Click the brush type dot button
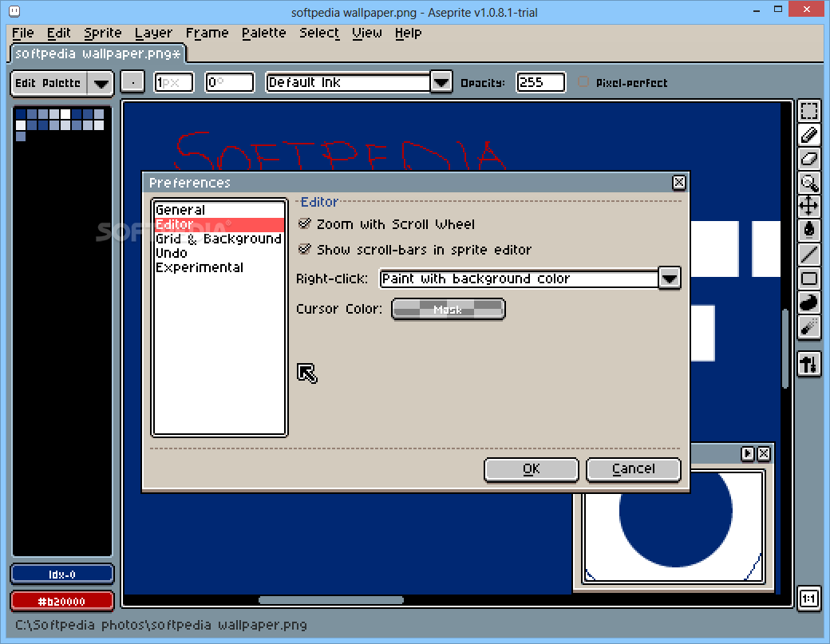 click(x=132, y=82)
